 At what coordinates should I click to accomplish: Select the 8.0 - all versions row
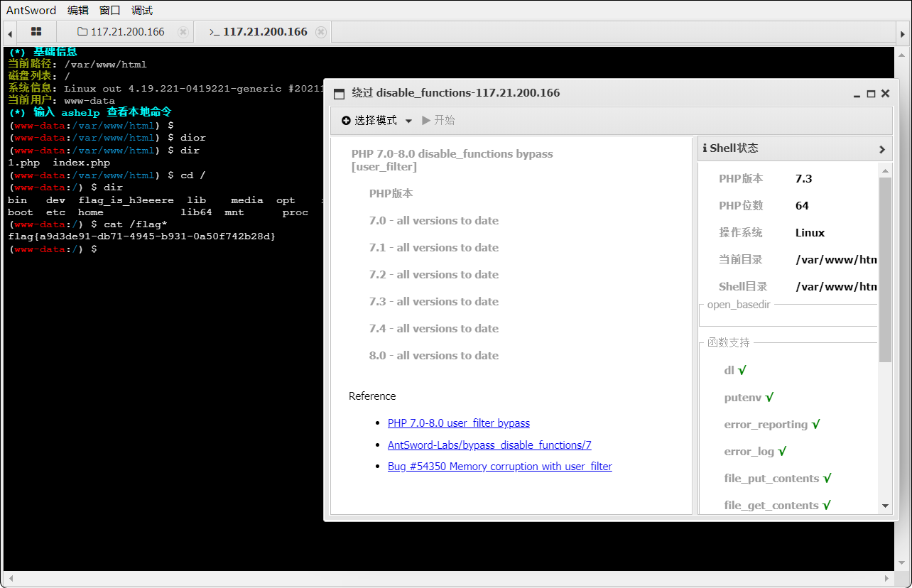[434, 356]
